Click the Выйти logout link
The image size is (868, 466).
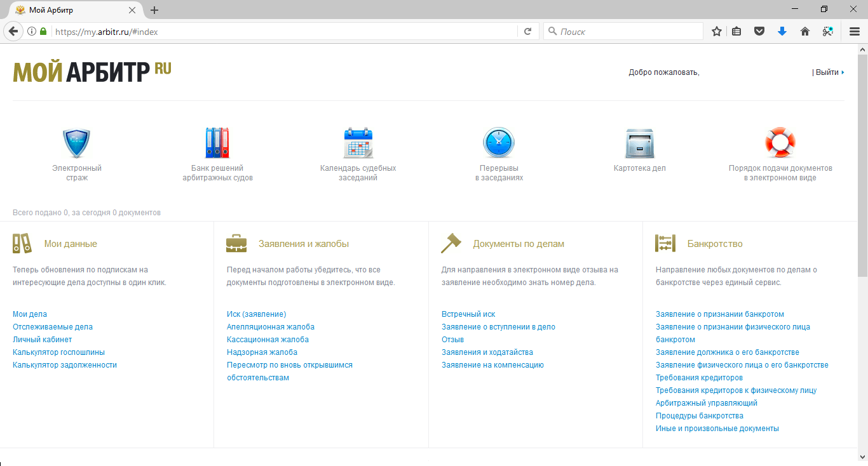pos(827,72)
